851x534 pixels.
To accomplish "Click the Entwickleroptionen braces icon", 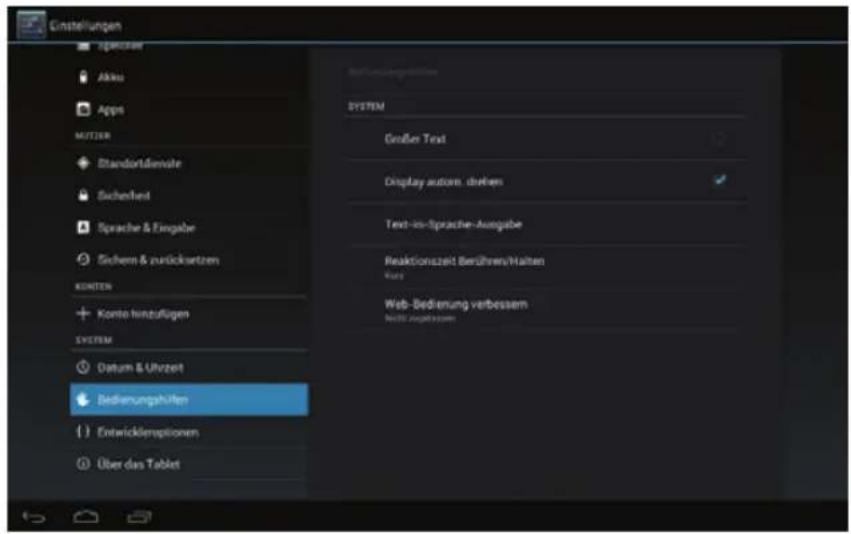I will click(x=83, y=432).
